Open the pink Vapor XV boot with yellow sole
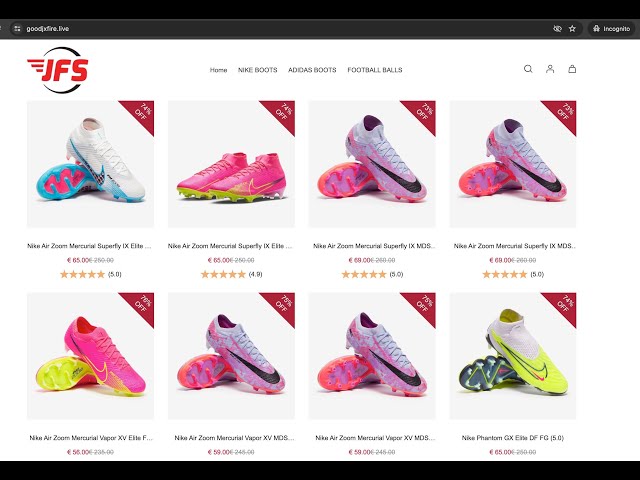Screen dimensions: 640x480 click(x=91, y=356)
